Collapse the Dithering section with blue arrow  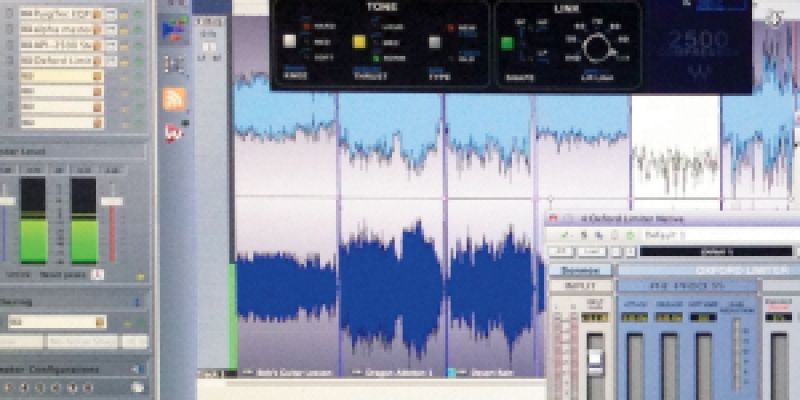tap(136, 301)
